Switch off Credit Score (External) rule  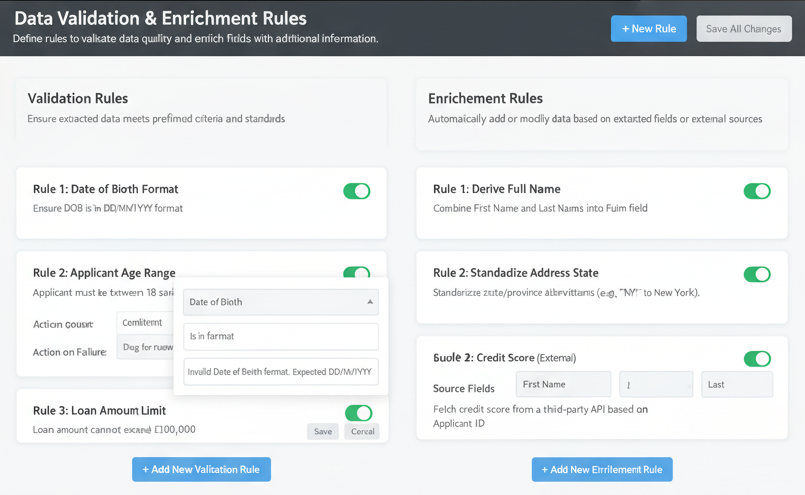[x=757, y=359]
